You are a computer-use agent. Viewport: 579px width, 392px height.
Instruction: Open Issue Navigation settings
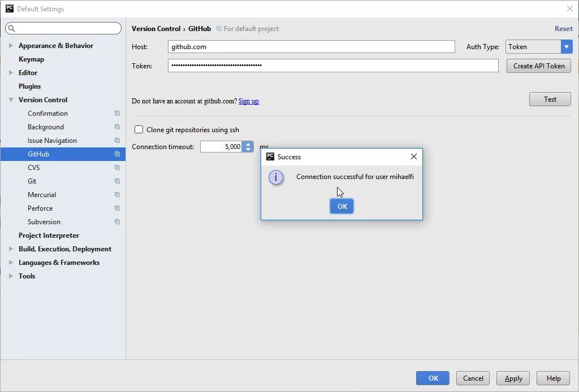52,141
